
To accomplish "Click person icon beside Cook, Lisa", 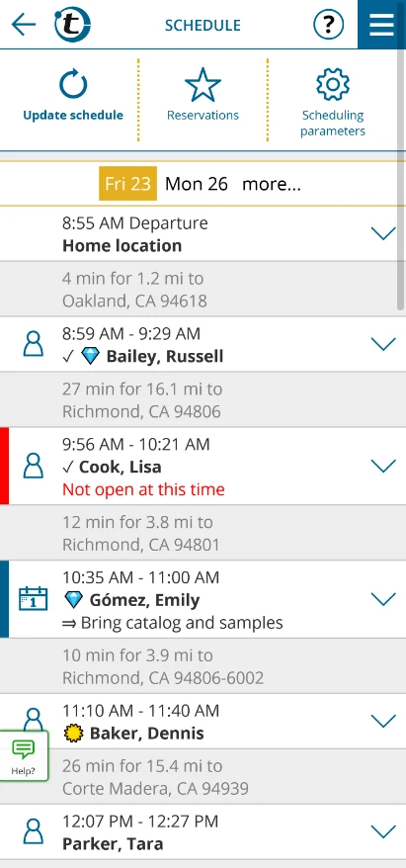I will click(x=34, y=466).
